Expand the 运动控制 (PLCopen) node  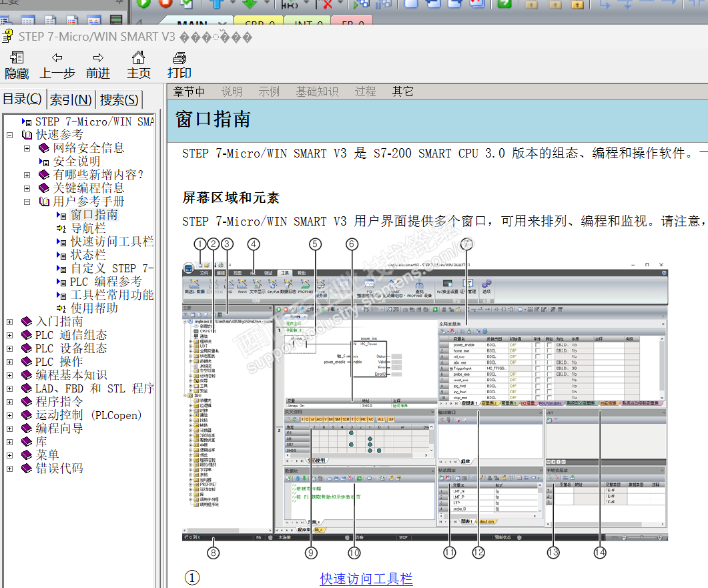tap(9, 415)
